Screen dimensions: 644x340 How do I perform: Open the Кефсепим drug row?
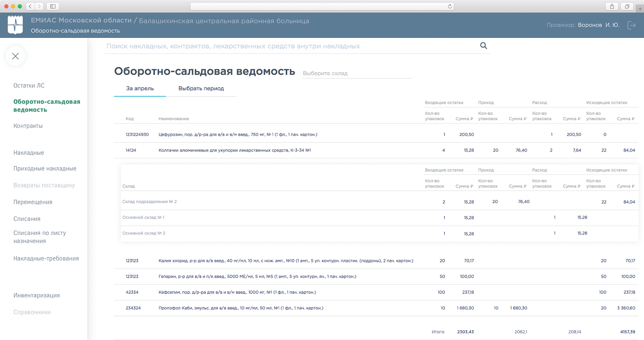pyautogui.click(x=376, y=292)
